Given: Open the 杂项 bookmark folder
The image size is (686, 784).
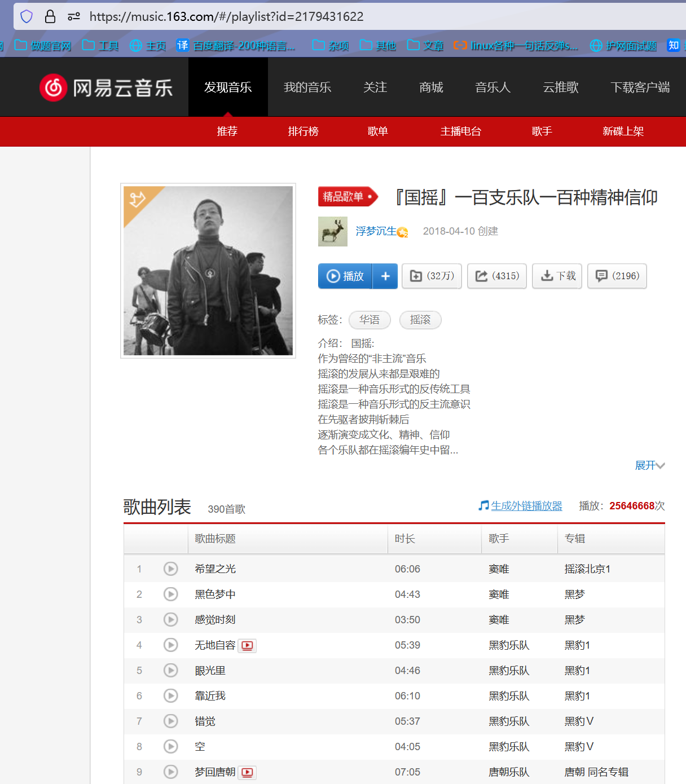Looking at the screenshot, I should (x=331, y=46).
